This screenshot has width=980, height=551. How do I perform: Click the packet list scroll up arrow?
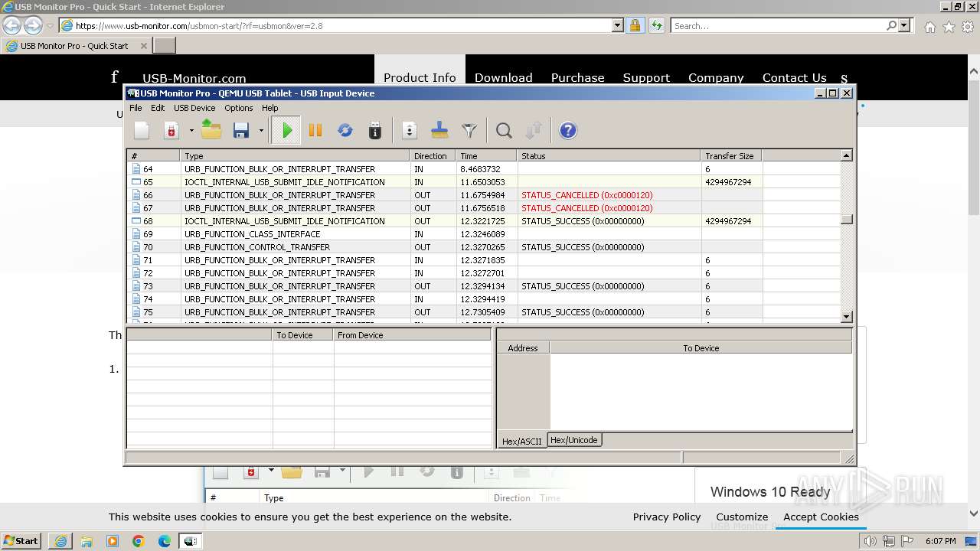pos(846,156)
